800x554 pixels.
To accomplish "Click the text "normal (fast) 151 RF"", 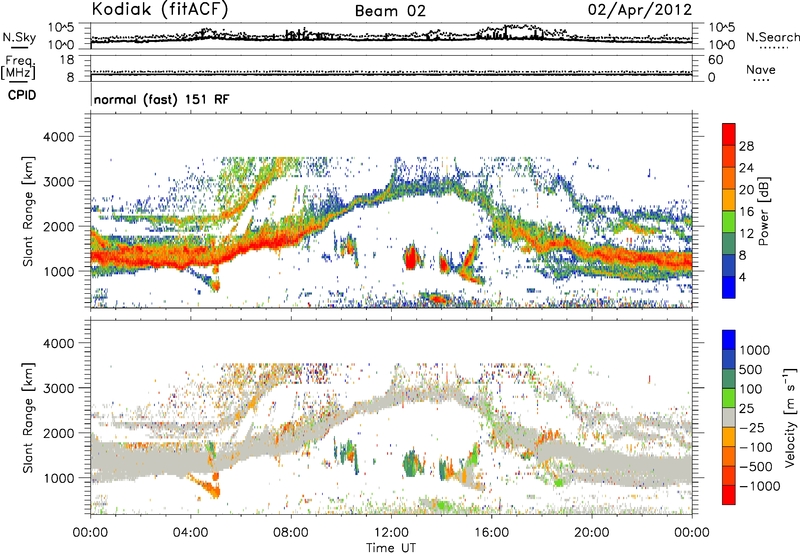I will pyautogui.click(x=162, y=99).
